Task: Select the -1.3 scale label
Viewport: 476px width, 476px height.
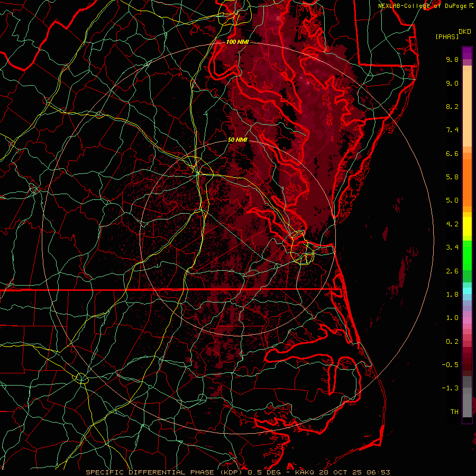Action: click(x=450, y=388)
